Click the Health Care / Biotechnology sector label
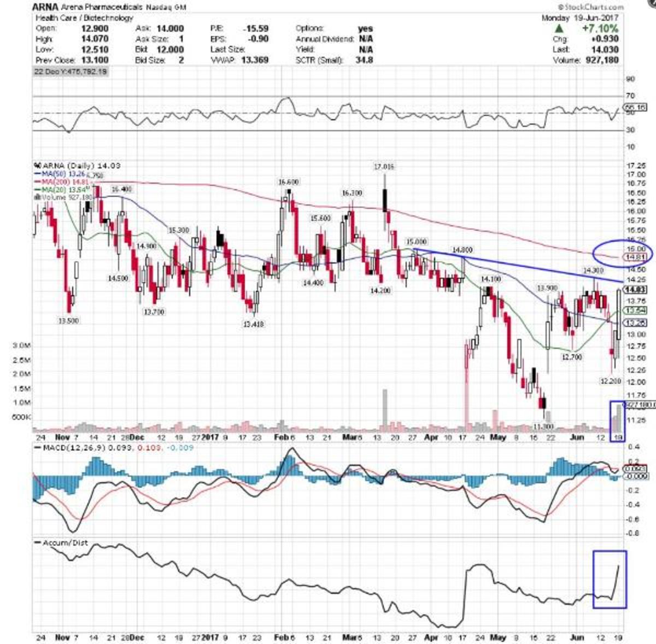The height and width of the screenshot is (644, 656). 84,18
